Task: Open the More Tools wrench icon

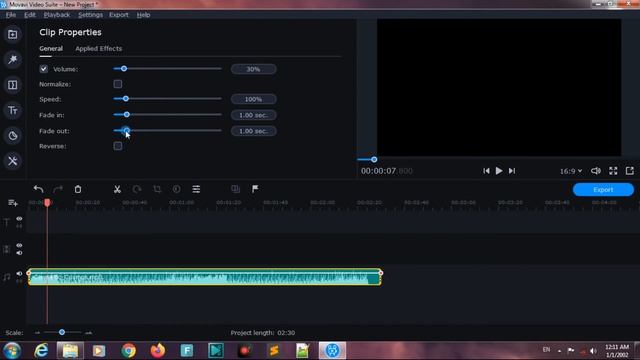Action: pyautogui.click(x=13, y=161)
